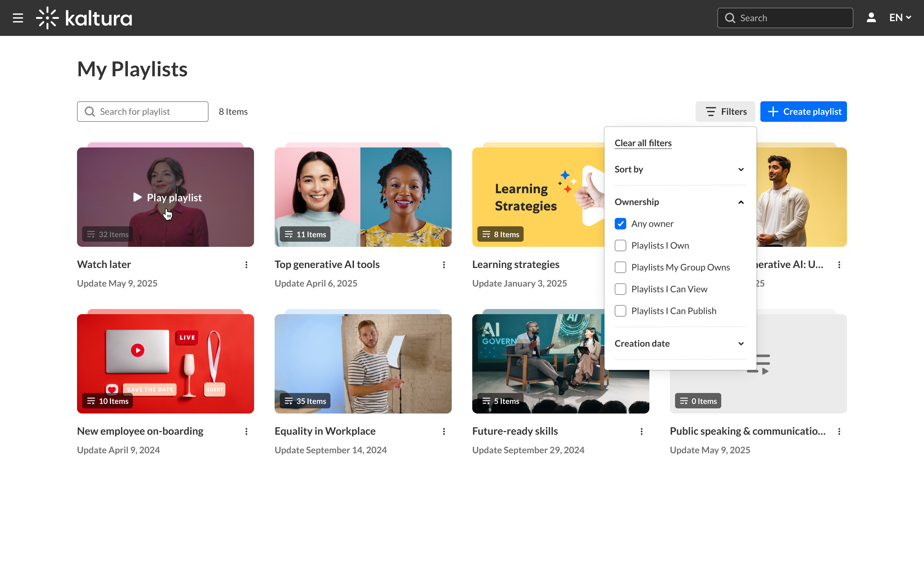Open options menu for Watch later playlist
The height and width of the screenshot is (577, 924).
coord(246,265)
